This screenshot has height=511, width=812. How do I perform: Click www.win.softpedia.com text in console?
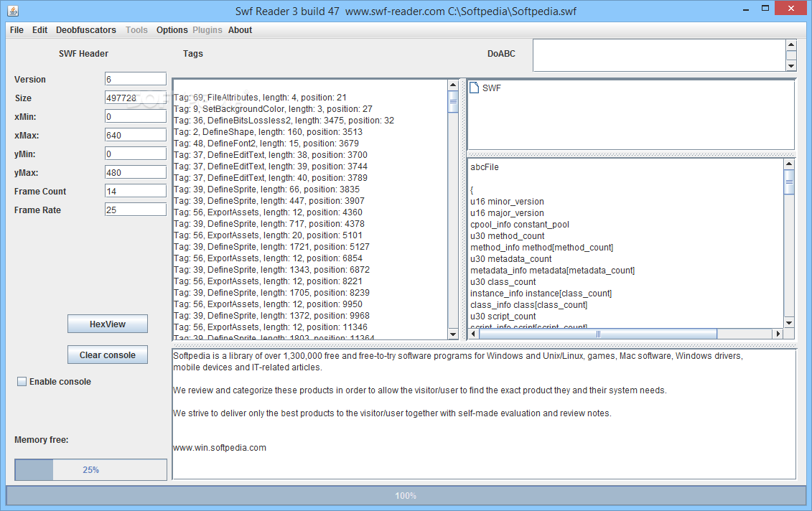(x=220, y=448)
